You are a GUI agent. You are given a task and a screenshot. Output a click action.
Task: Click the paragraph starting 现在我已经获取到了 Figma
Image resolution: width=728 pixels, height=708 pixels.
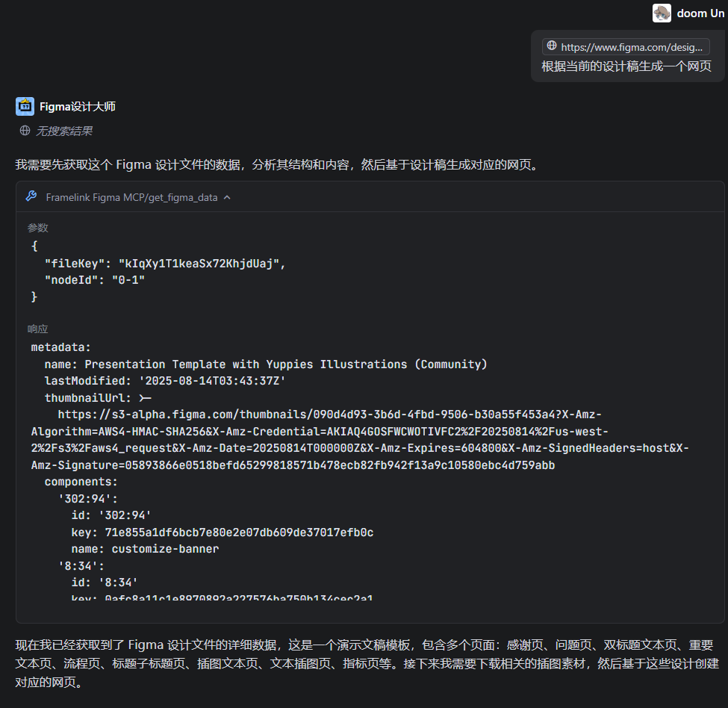367,663
